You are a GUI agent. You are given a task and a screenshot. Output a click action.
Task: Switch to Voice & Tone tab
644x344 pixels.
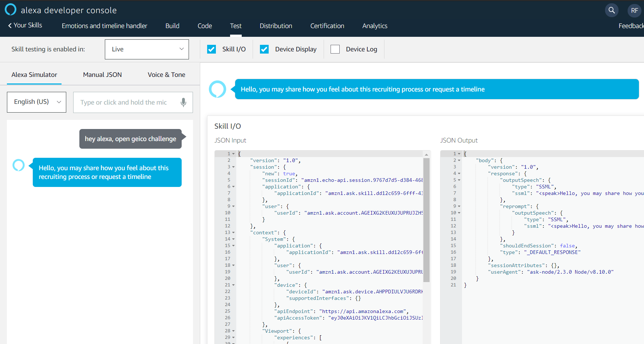(x=166, y=75)
